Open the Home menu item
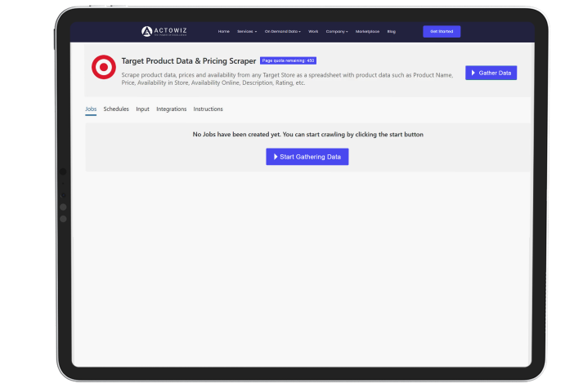The width and height of the screenshot is (583, 392). click(223, 32)
